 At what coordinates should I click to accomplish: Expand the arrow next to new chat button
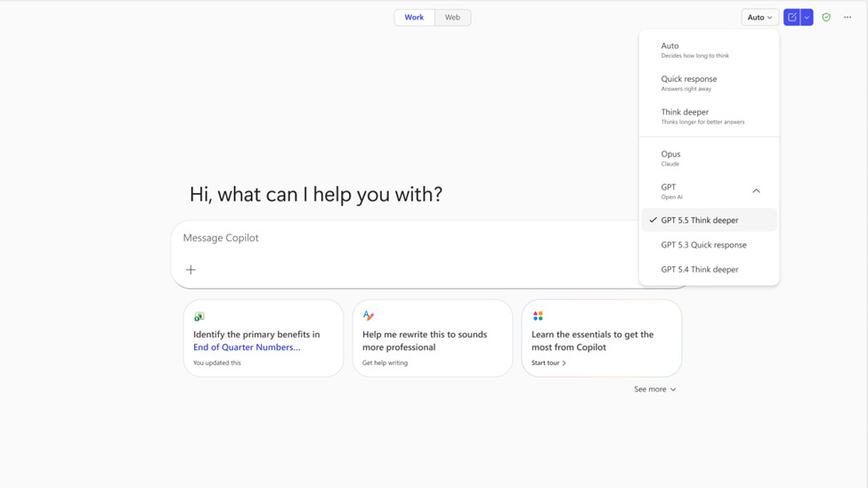coord(807,17)
